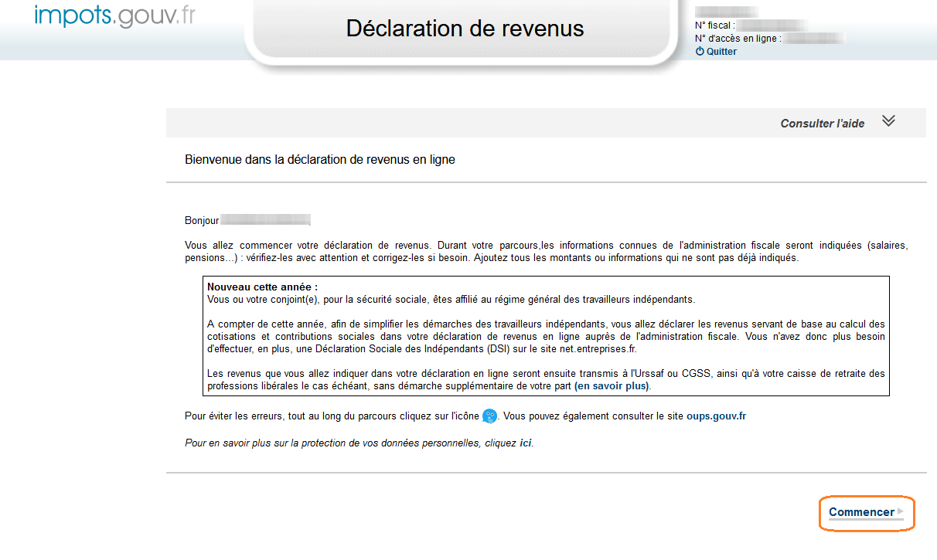
Task: Click the N° fiscal label
Action: coord(713,25)
